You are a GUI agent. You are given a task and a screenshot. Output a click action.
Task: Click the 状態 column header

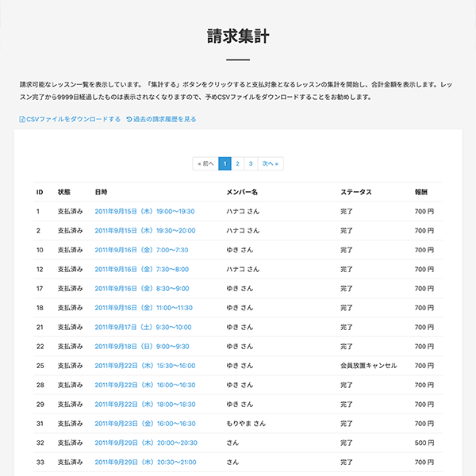[x=64, y=192]
